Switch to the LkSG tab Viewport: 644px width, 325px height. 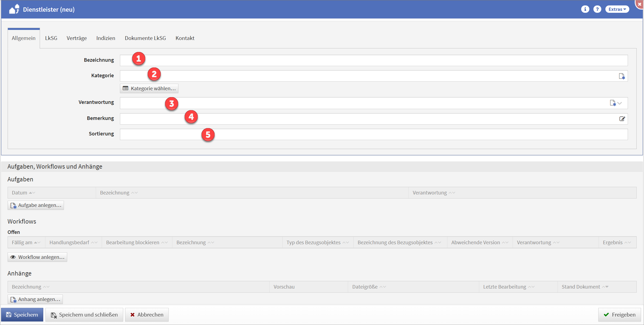coord(51,38)
